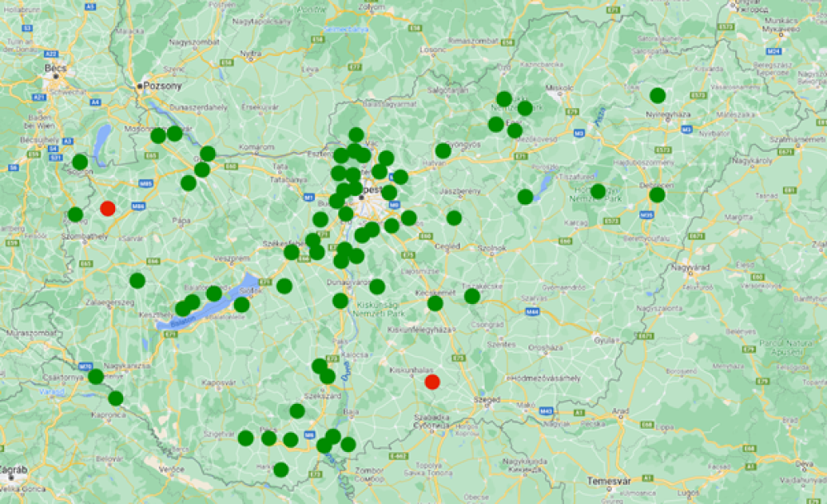Select the Kiskunfélegyháza town label

click(420, 330)
